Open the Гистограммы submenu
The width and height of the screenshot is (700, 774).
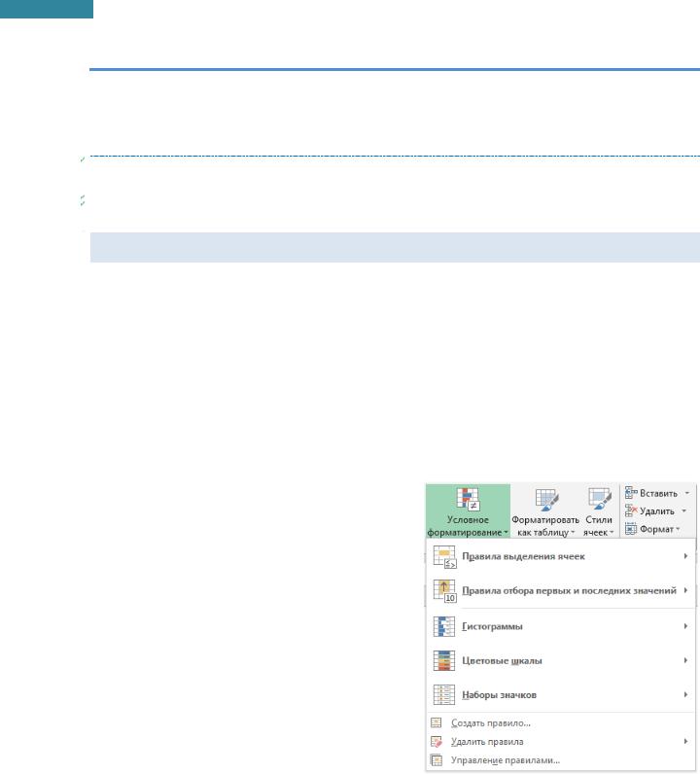[x=560, y=626]
